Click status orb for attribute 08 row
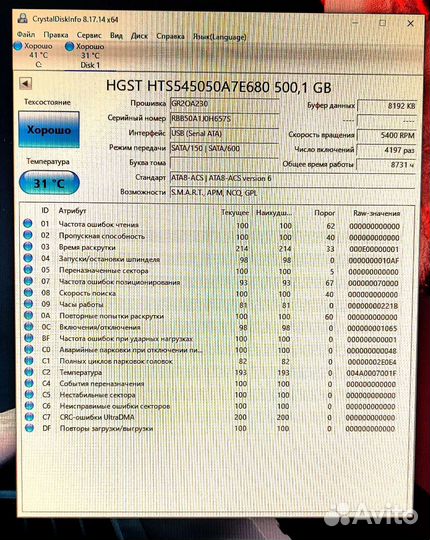430x540 pixels. [28, 292]
